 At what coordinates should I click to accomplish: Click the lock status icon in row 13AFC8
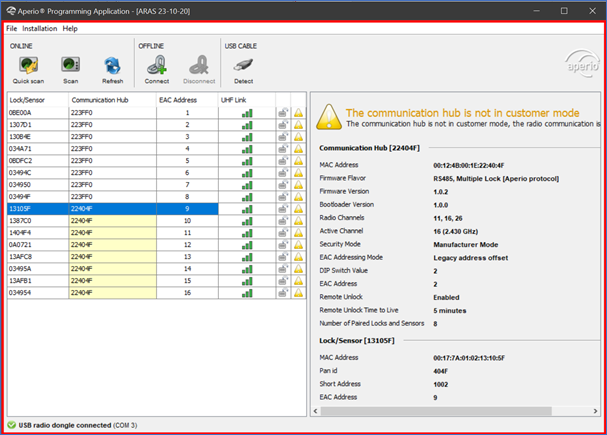point(283,257)
